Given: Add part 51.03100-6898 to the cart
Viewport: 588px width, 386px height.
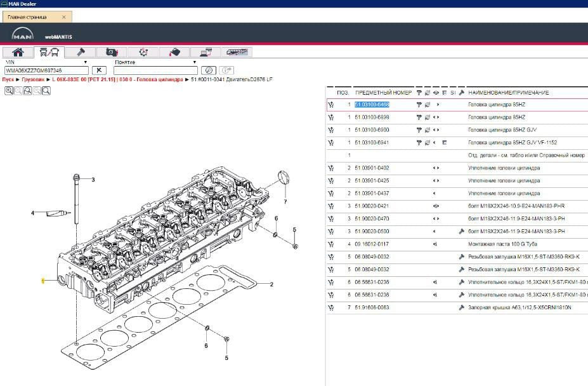Looking at the screenshot, I should coord(331,117).
